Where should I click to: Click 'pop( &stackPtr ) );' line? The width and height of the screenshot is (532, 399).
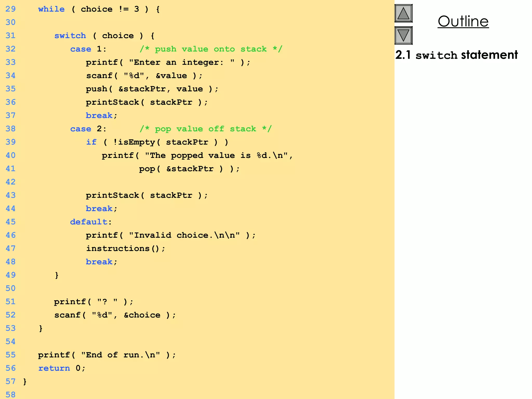pyautogui.click(x=189, y=169)
